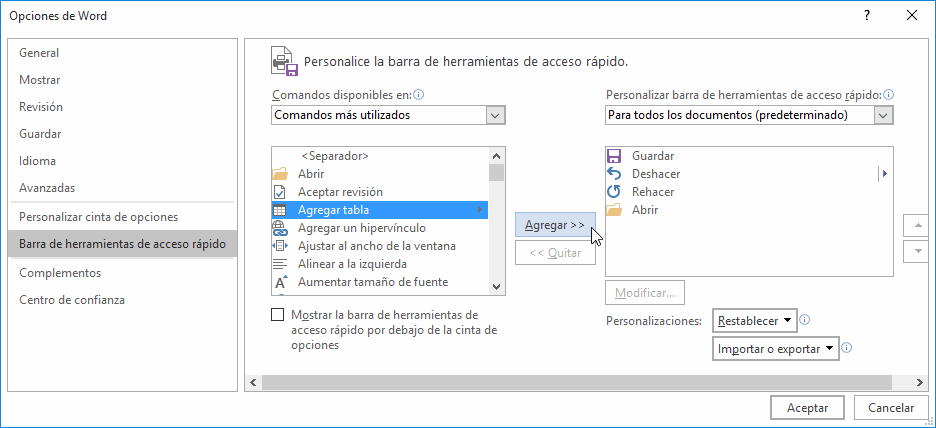Click the Guardar floppy disk icon in right list
This screenshot has height=428, width=936.
tap(614, 156)
